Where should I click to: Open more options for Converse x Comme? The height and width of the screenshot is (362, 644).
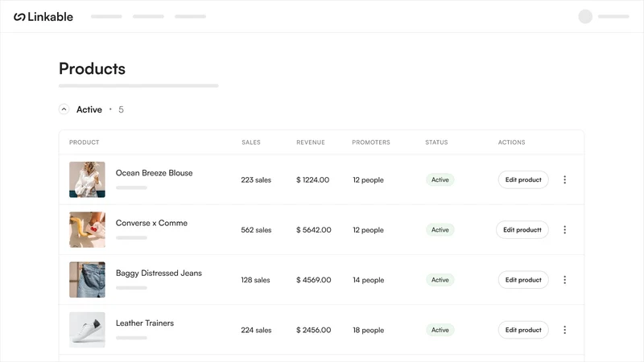click(x=565, y=230)
